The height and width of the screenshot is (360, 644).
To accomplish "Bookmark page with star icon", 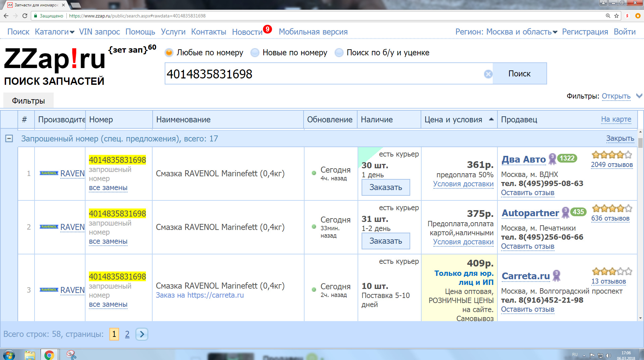I will pyautogui.click(x=616, y=16).
